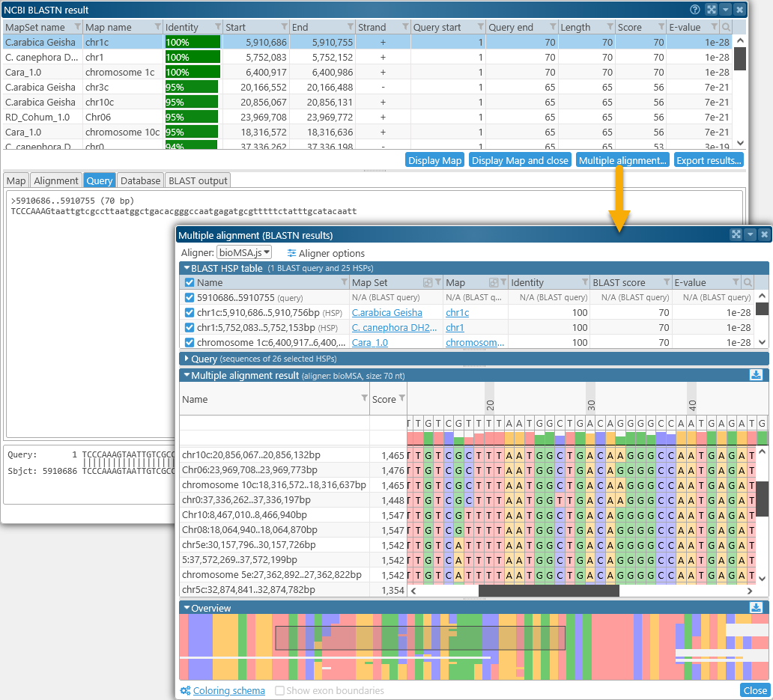Viewport: 773px width, 700px height.
Task: Click the Export results button
Action: (708, 160)
